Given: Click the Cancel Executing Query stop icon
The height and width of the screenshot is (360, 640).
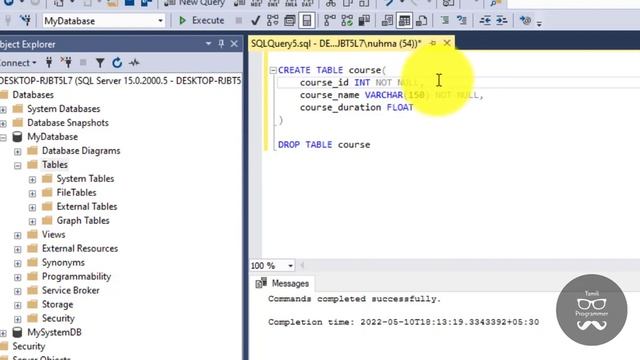Looking at the screenshot, I should [239, 20].
